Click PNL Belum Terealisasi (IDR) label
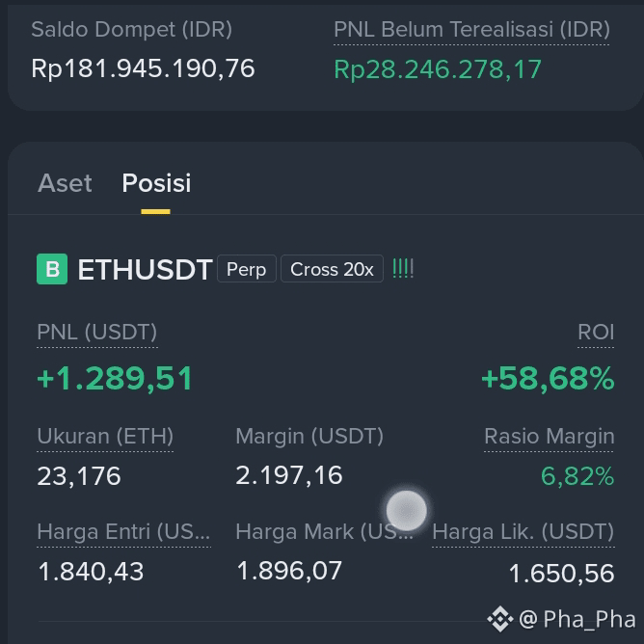The image size is (644, 644). tap(471, 30)
